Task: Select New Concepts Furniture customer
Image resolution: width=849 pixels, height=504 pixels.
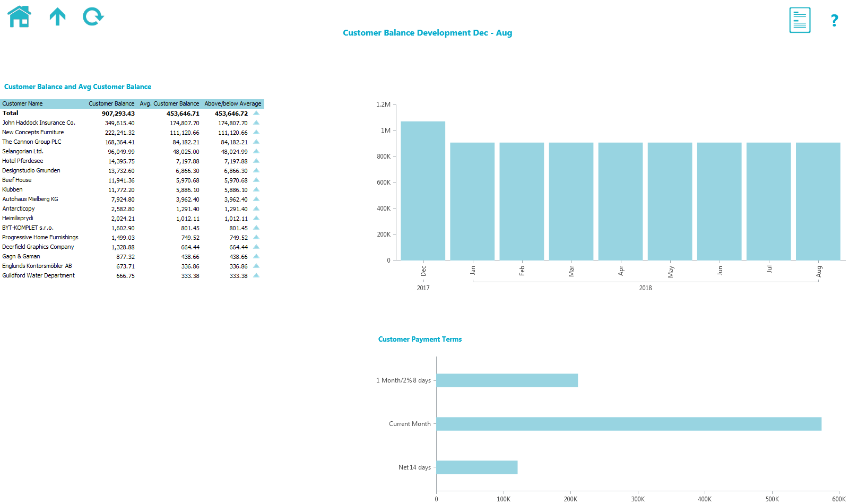Action: 32,132
